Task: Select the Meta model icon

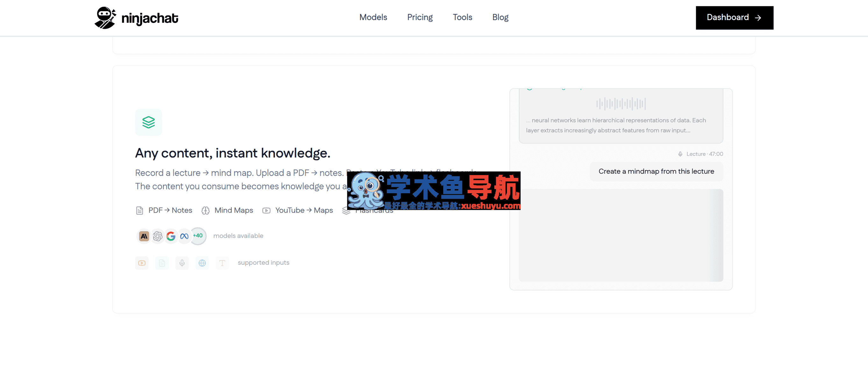Action: 184,236
